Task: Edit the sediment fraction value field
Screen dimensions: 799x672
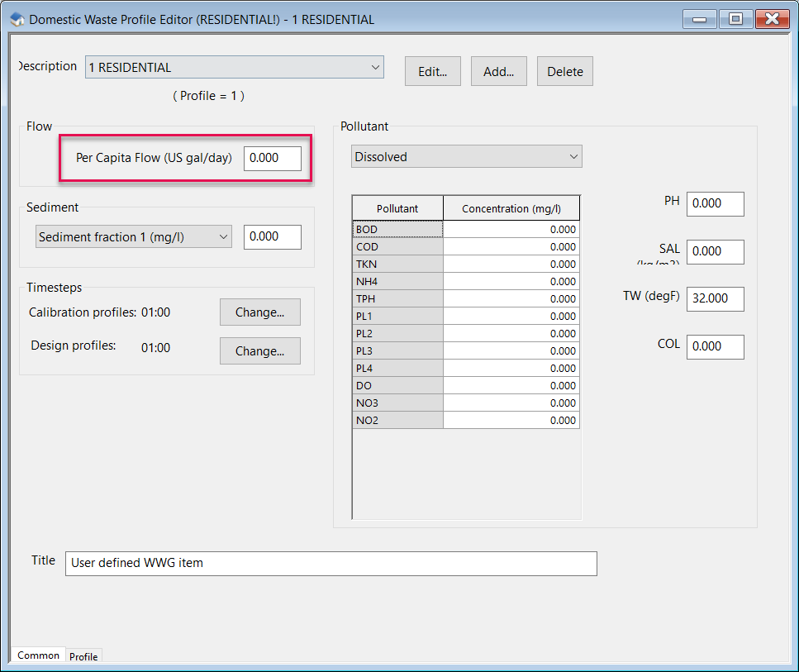Action: (x=273, y=236)
